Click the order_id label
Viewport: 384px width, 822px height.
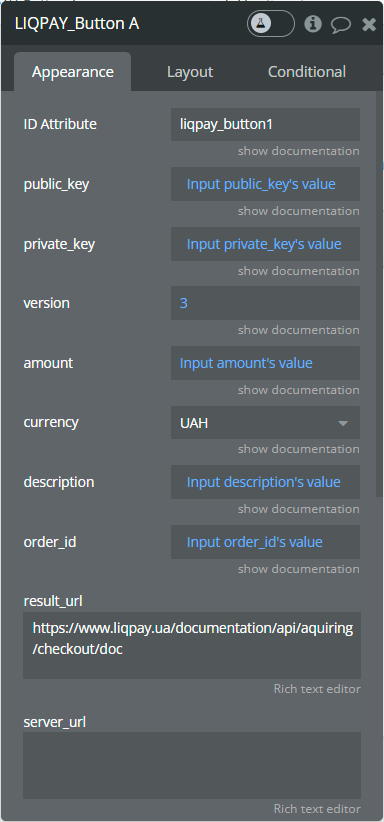(x=50, y=542)
